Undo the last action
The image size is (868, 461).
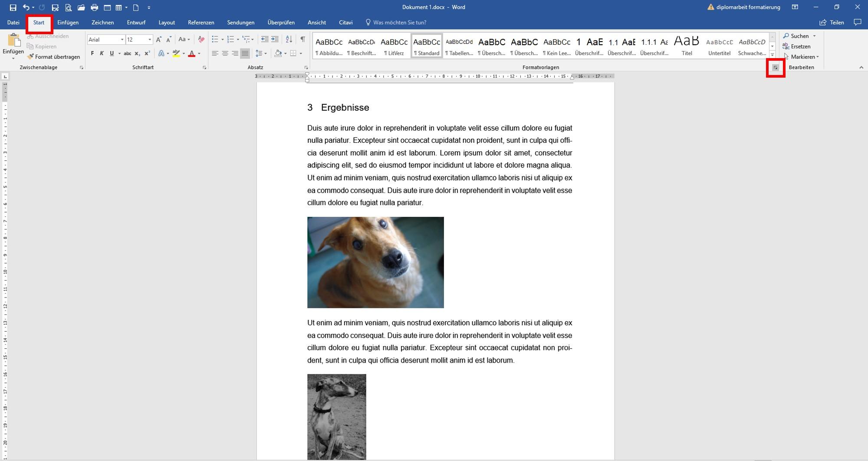pos(26,7)
